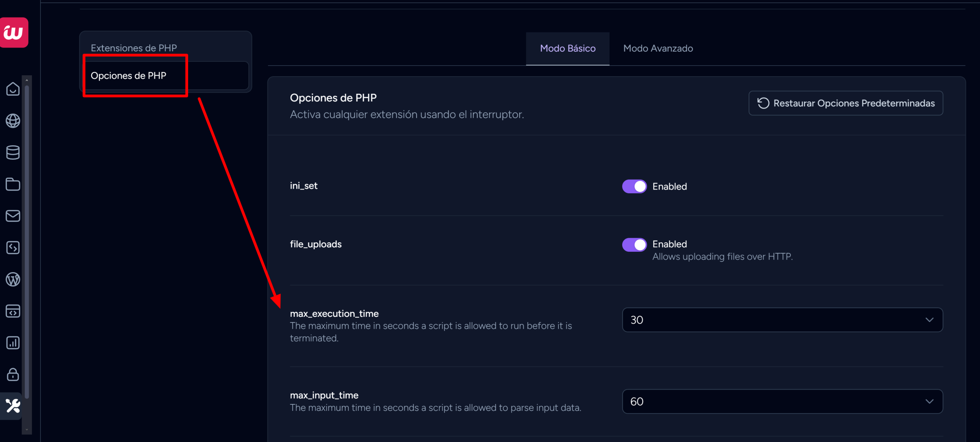
Task: Open the file manager folder icon
Action: click(13, 184)
